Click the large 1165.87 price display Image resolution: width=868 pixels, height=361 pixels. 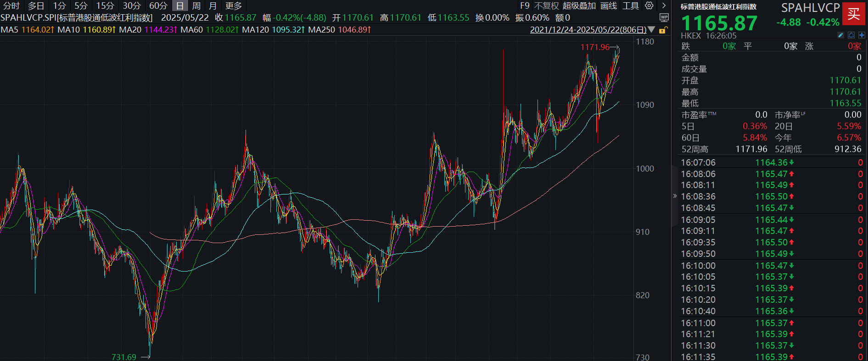pyautogui.click(x=719, y=23)
